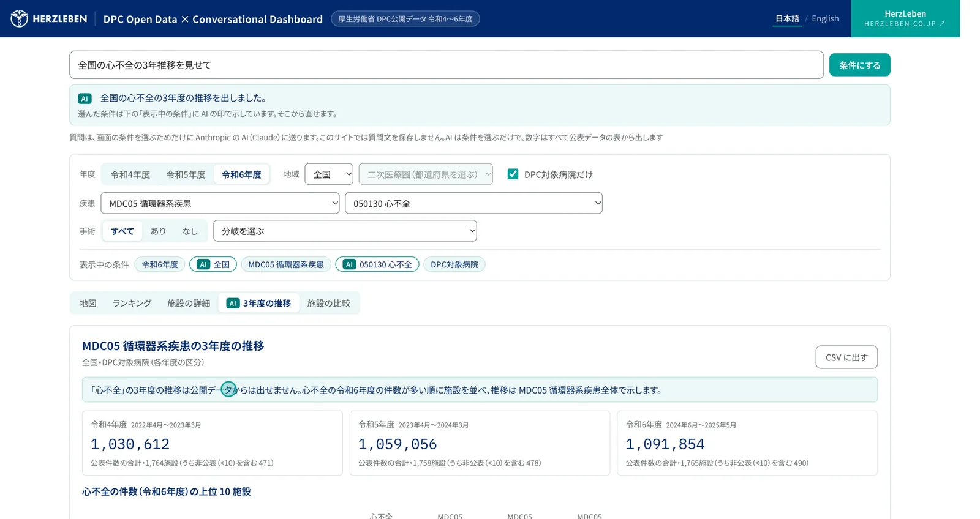Screen dimensions: 980x519
Task: Switch to ランキング tab
Action: coord(132,303)
